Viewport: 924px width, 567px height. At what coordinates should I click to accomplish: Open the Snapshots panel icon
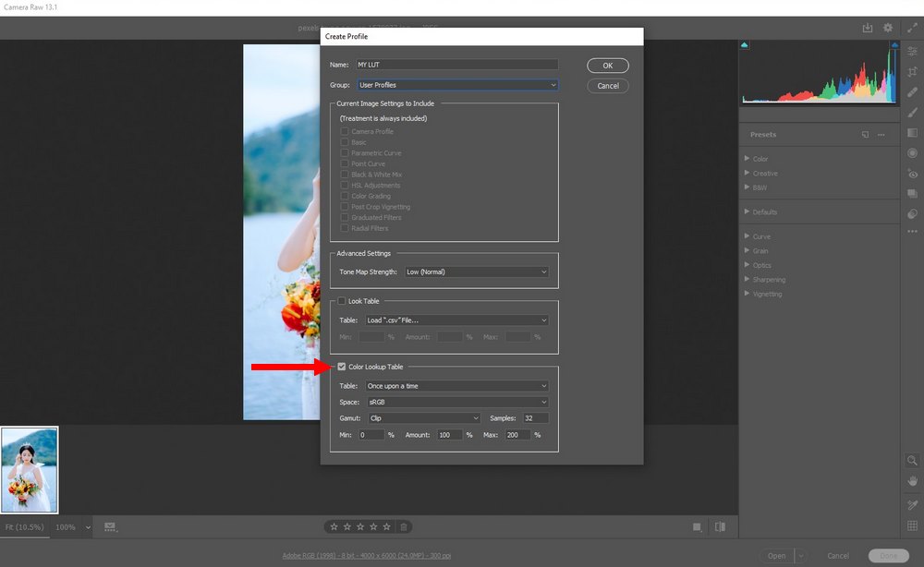[x=912, y=194]
